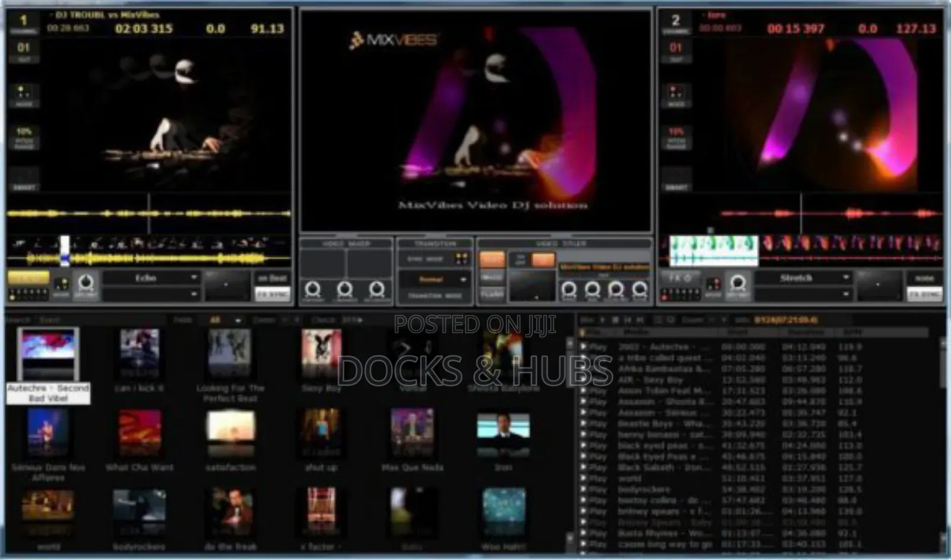Adjust the middle Video Mixer knob
This screenshot has width=951, height=560.
(345, 290)
